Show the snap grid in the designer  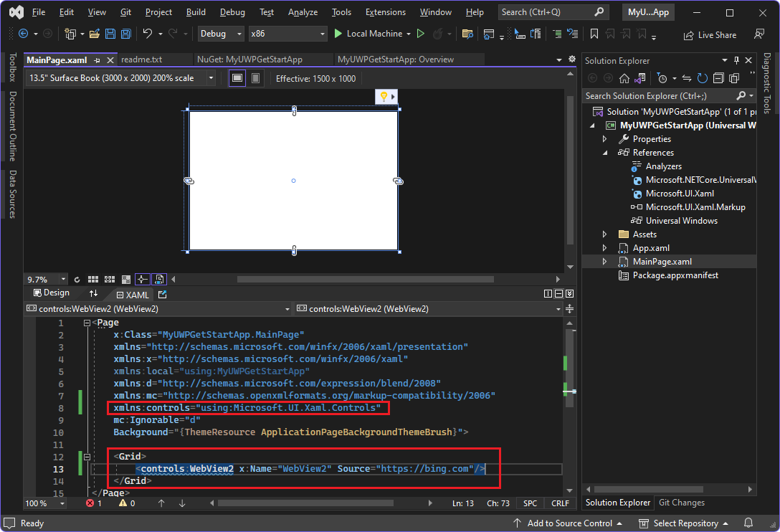coord(93,279)
